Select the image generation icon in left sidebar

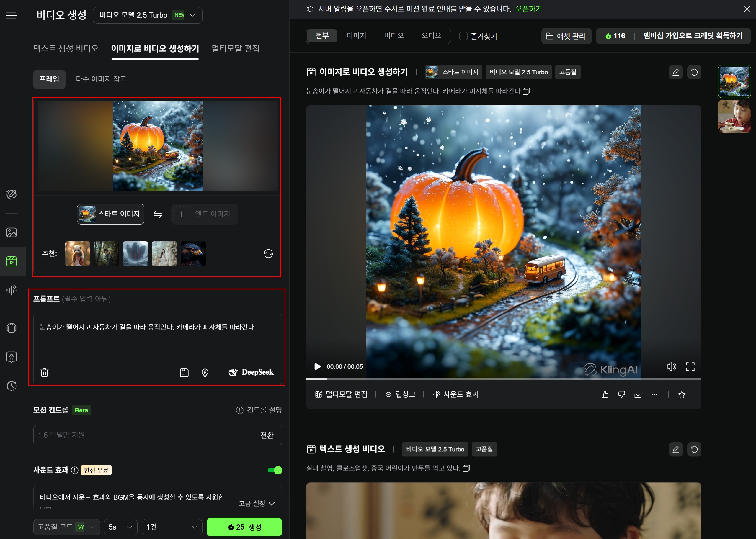[x=12, y=232]
